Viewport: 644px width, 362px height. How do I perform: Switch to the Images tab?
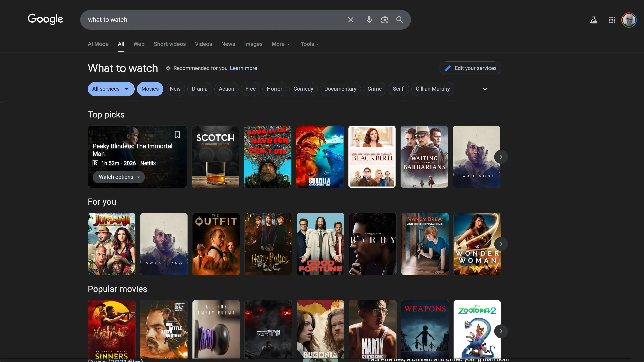point(253,44)
